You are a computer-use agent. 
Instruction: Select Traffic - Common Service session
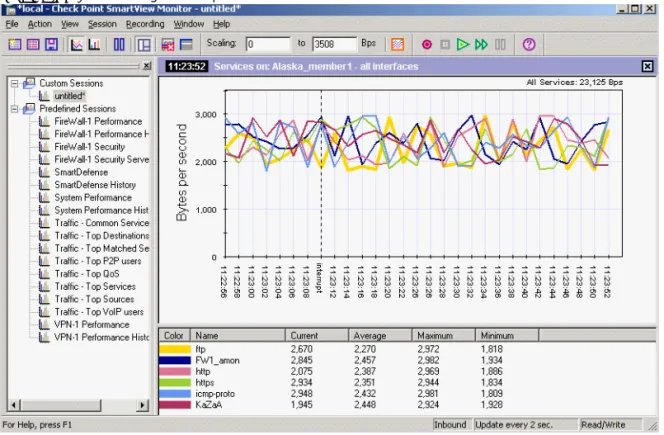point(102,223)
